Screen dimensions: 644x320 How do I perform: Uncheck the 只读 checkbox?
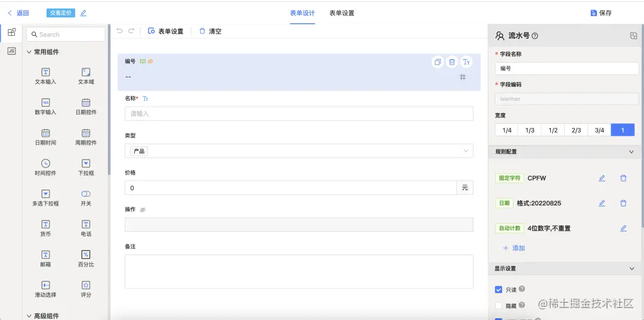(499, 290)
